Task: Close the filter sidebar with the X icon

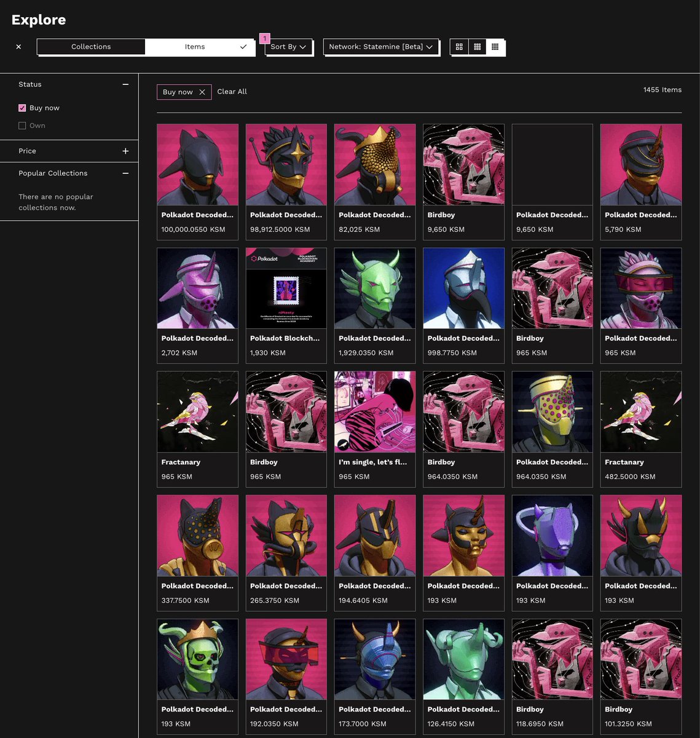Action: click(x=18, y=47)
